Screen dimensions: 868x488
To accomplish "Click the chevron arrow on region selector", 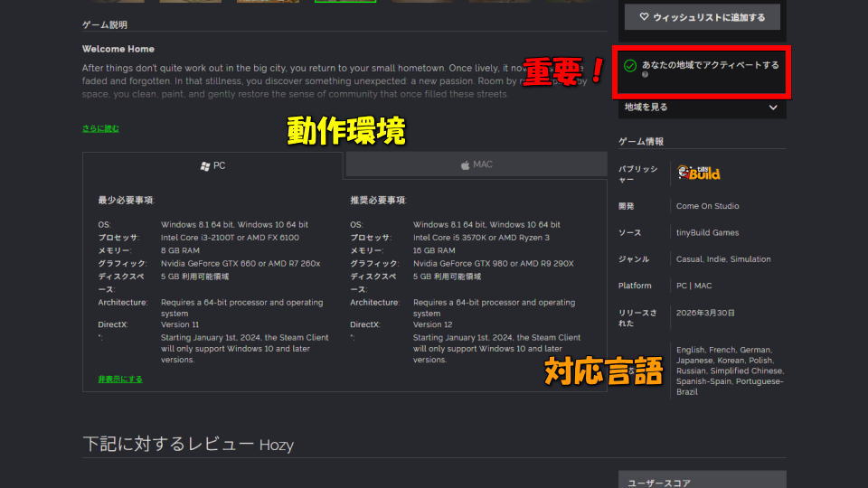I will click(x=773, y=108).
